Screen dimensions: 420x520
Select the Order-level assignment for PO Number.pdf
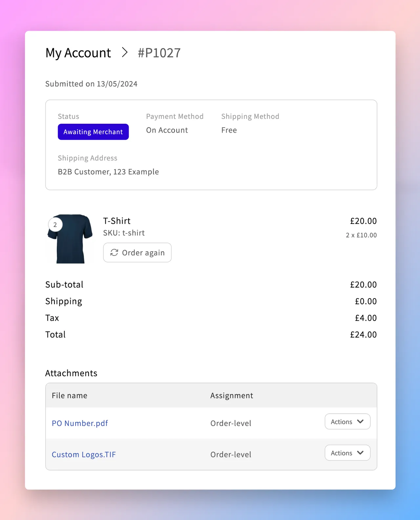[231, 423]
